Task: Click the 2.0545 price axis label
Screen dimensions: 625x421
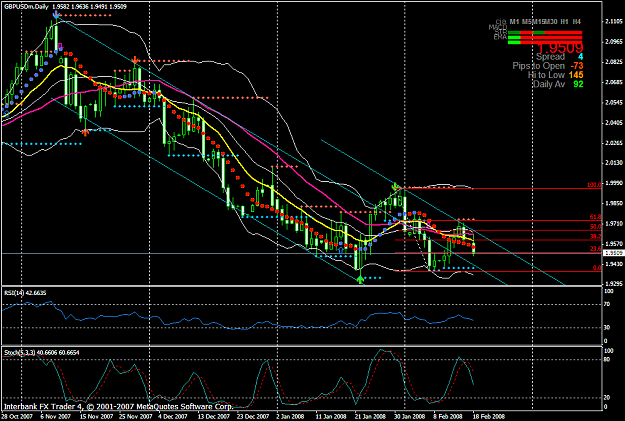Action: (x=613, y=102)
